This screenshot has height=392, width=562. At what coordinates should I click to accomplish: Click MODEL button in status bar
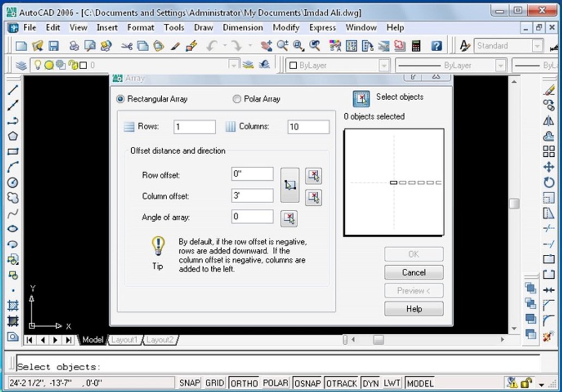(x=420, y=383)
